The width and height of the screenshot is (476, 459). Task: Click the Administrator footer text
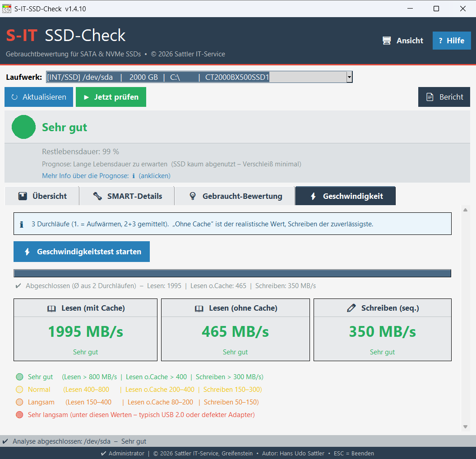click(x=126, y=454)
